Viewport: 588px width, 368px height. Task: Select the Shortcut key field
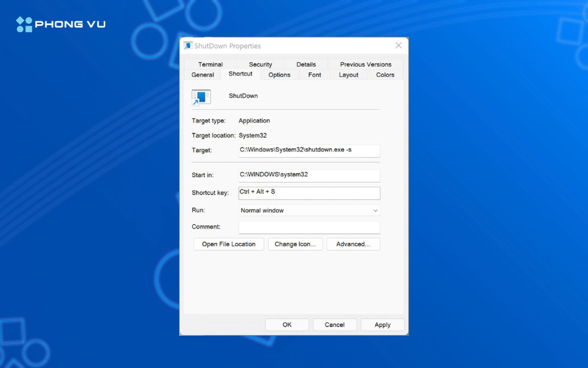[309, 193]
